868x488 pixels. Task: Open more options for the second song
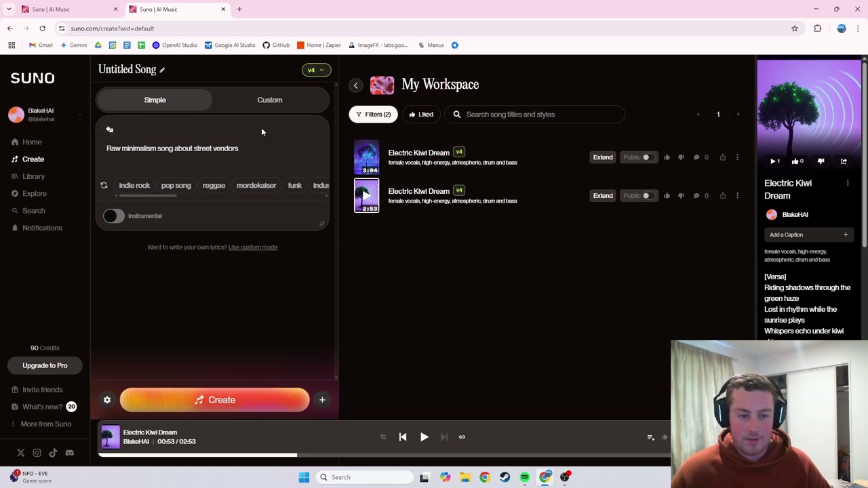coord(738,196)
